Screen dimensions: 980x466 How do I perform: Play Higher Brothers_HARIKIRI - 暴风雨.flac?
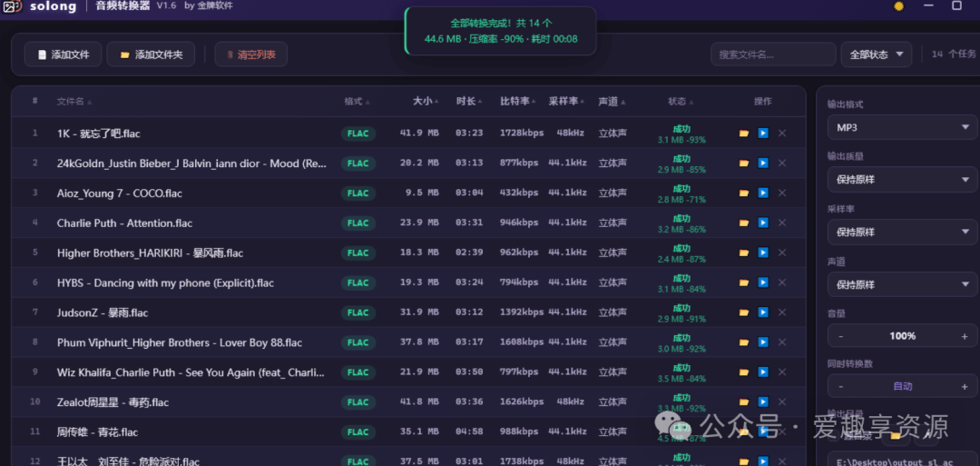[762, 253]
